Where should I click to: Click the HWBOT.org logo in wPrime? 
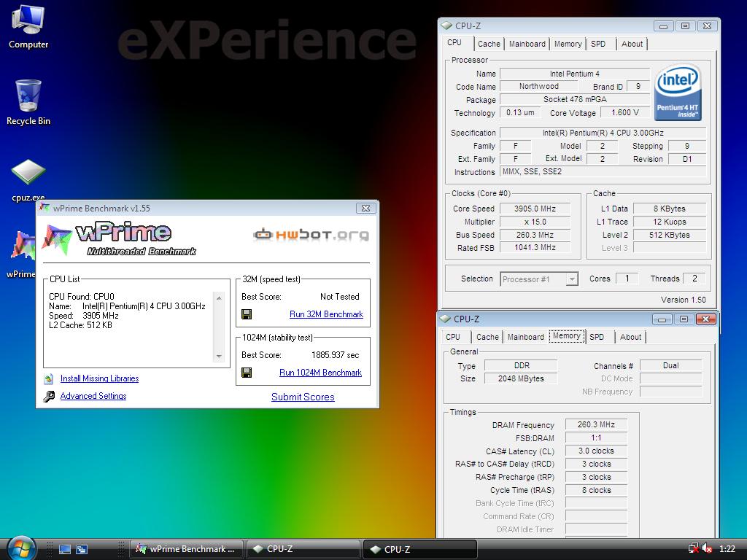[311, 234]
